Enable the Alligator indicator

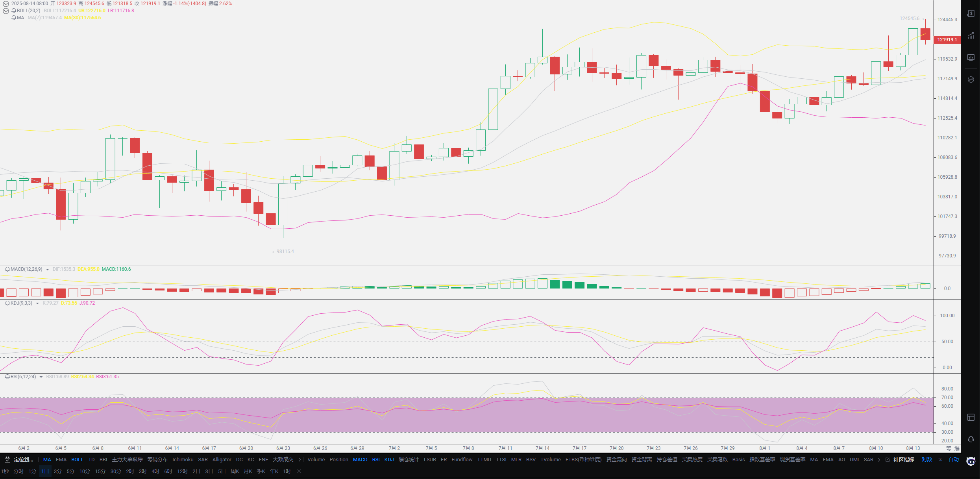[222, 460]
